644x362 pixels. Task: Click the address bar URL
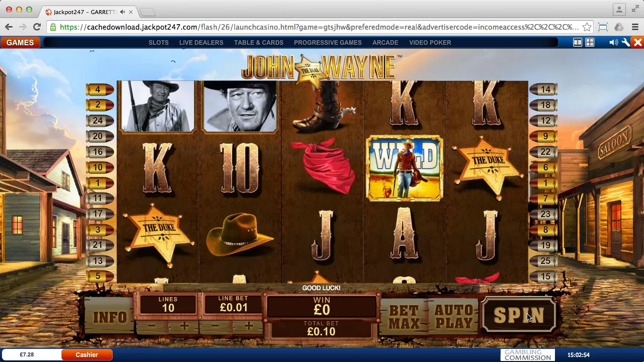(319, 27)
